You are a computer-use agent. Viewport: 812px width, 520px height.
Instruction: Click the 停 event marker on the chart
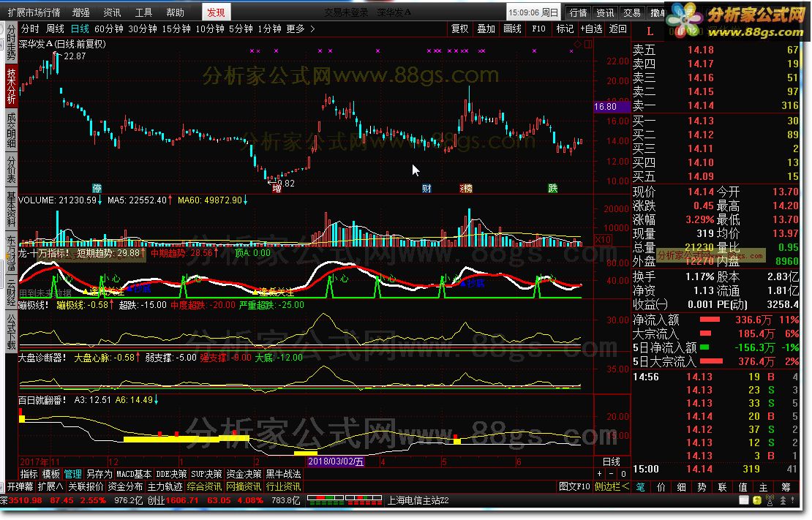(x=97, y=188)
